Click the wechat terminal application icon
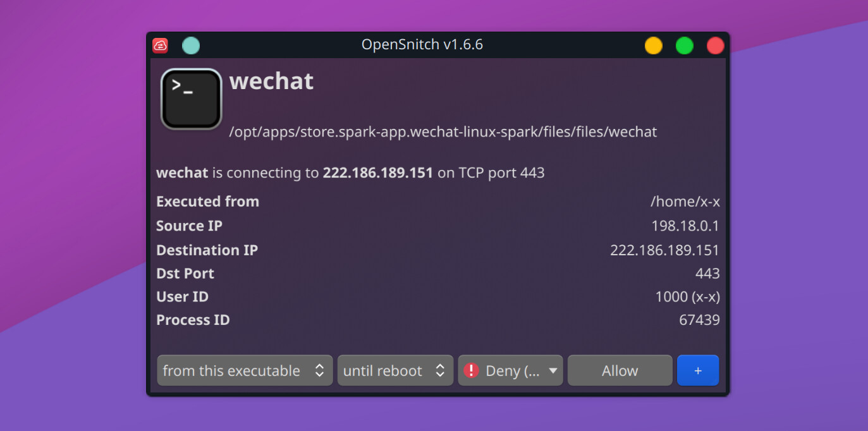 pos(191,99)
